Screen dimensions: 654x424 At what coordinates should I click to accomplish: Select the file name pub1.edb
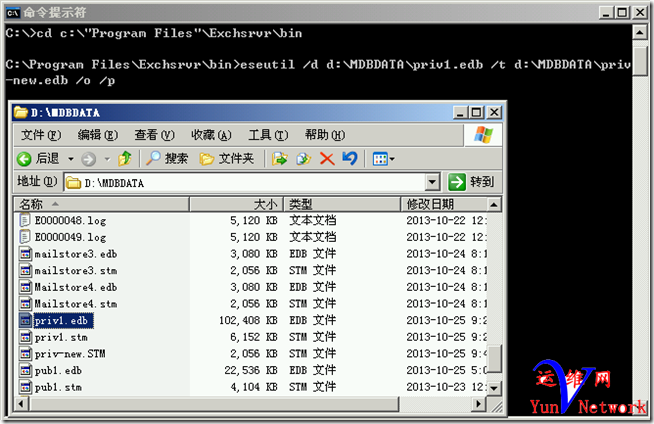[x=58, y=371]
